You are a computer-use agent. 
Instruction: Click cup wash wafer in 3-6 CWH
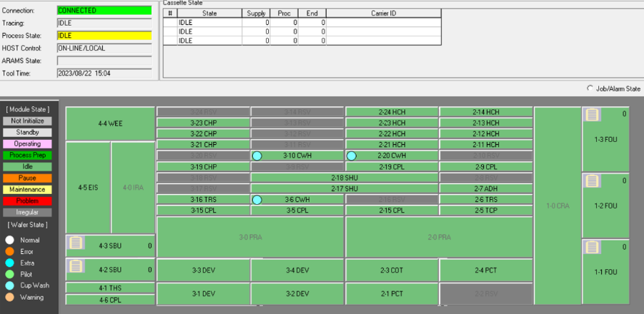coord(257,201)
